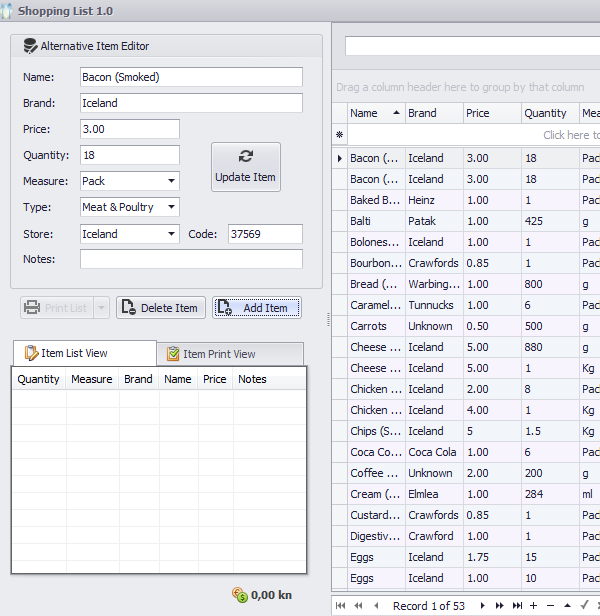Viewport: 600px width, 616px height.
Task: Go to next page of records
Action: click(x=500, y=605)
